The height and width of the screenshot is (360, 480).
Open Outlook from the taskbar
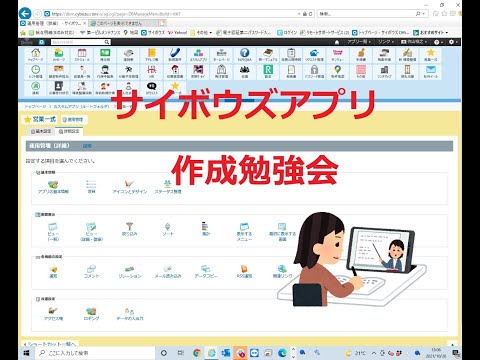coord(226,353)
